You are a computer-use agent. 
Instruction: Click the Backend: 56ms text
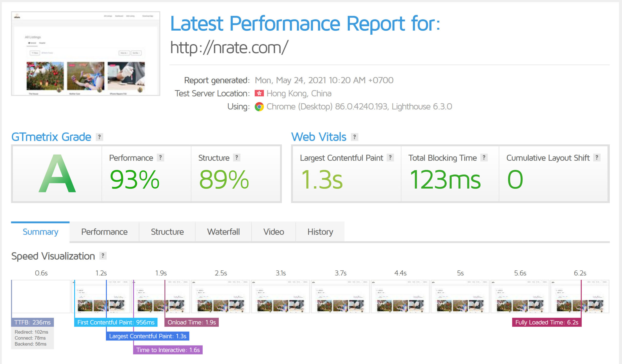[x=31, y=344]
